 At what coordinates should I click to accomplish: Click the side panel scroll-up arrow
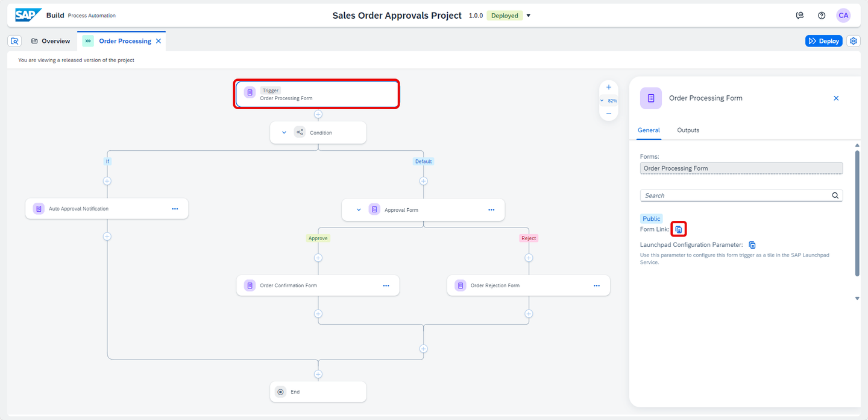click(857, 145)
